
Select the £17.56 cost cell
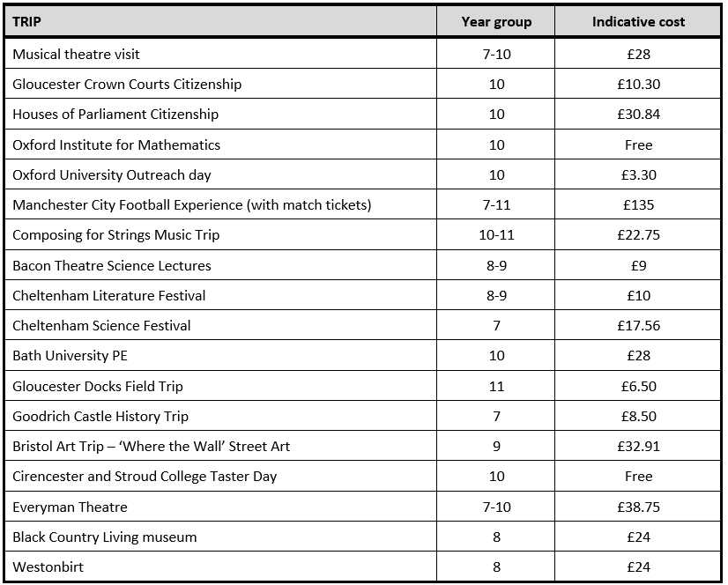pos(638,325)
